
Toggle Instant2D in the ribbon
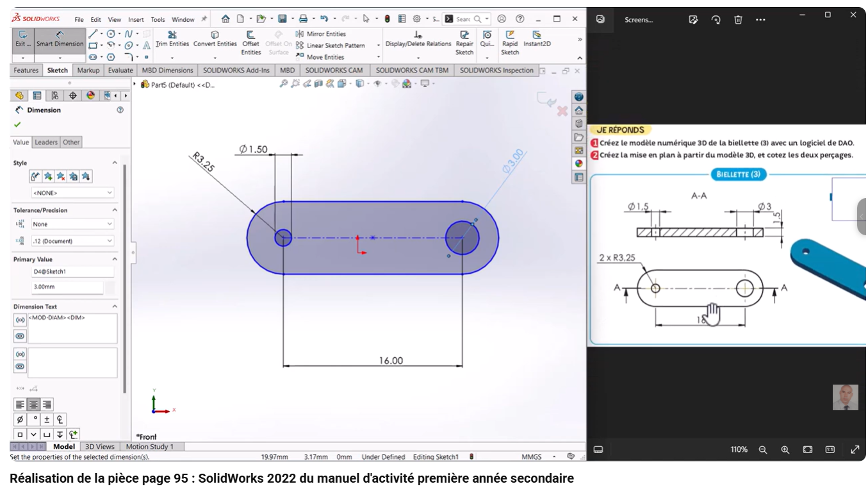point(537,39)
